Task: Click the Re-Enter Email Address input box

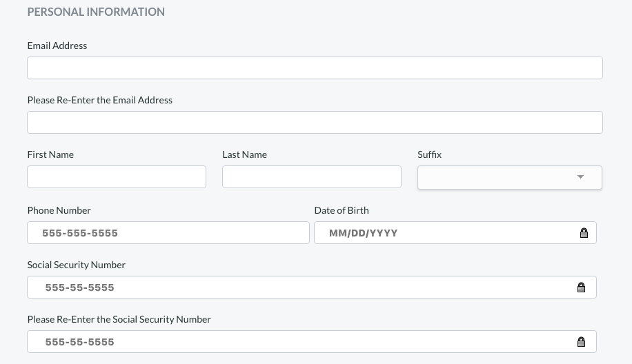Action: pyautogui.click(x=315, y=123)
